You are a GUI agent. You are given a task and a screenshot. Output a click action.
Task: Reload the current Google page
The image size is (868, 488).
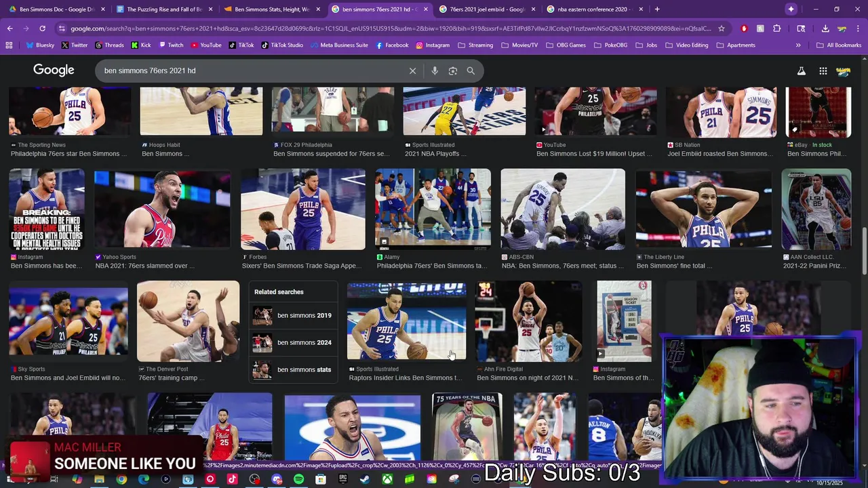coord(42,28)
